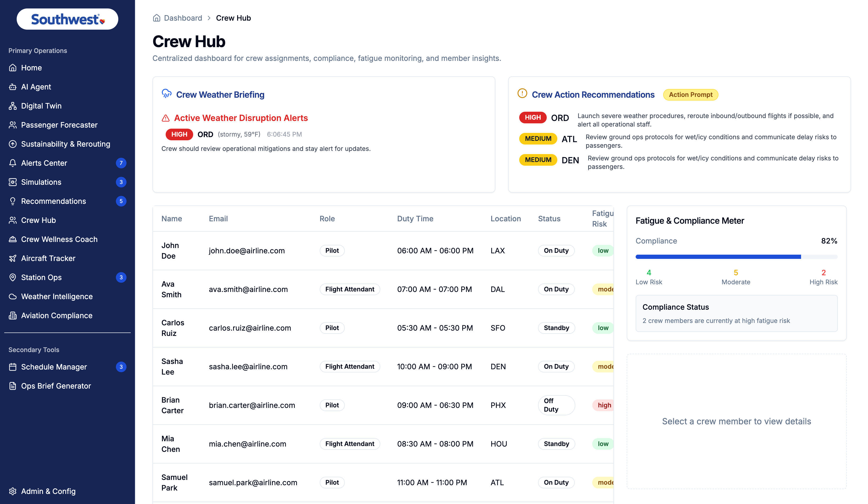Click the warning triangle alert icon
The image size is (868, 504).
(x=166, y=118)
